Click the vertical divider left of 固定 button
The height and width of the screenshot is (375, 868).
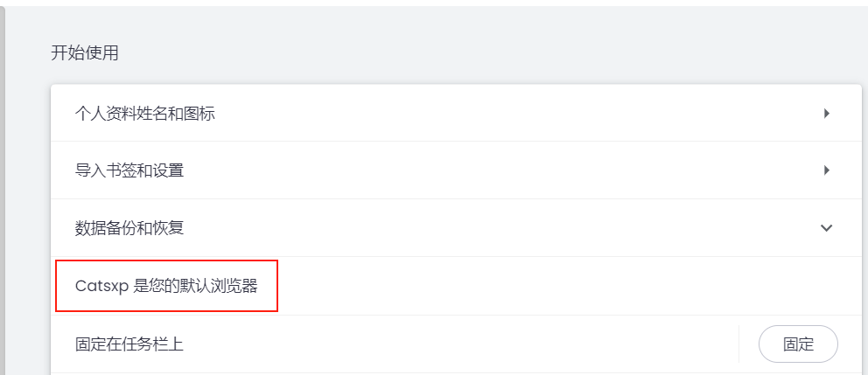tap(738, 344)
